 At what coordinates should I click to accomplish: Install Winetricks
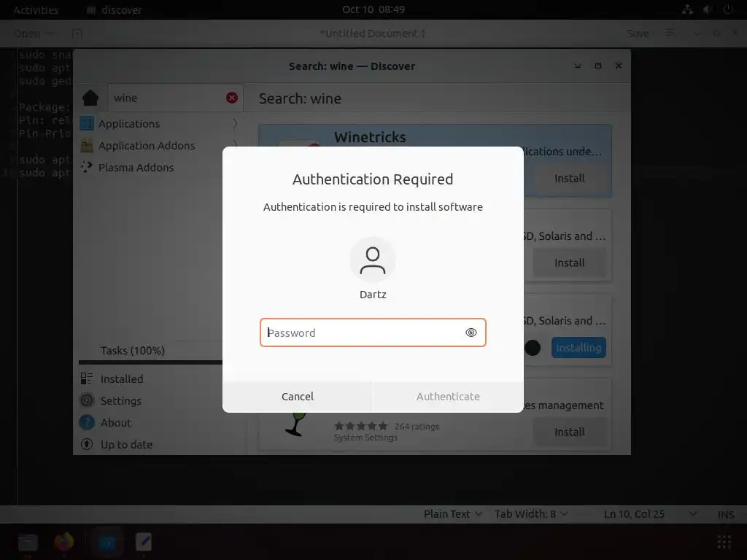[x=569, y=178]
